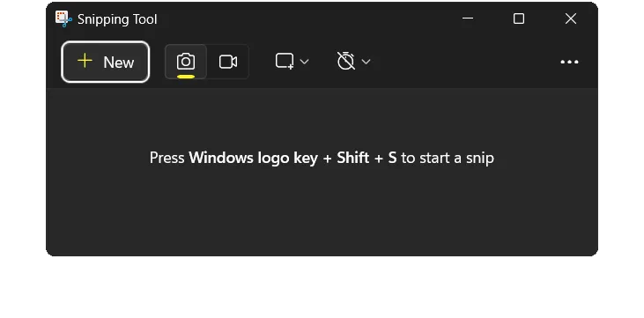644x318 pixels.
Task: Click the Snipping Tool window title text
Action: click(x=117, y=19)
